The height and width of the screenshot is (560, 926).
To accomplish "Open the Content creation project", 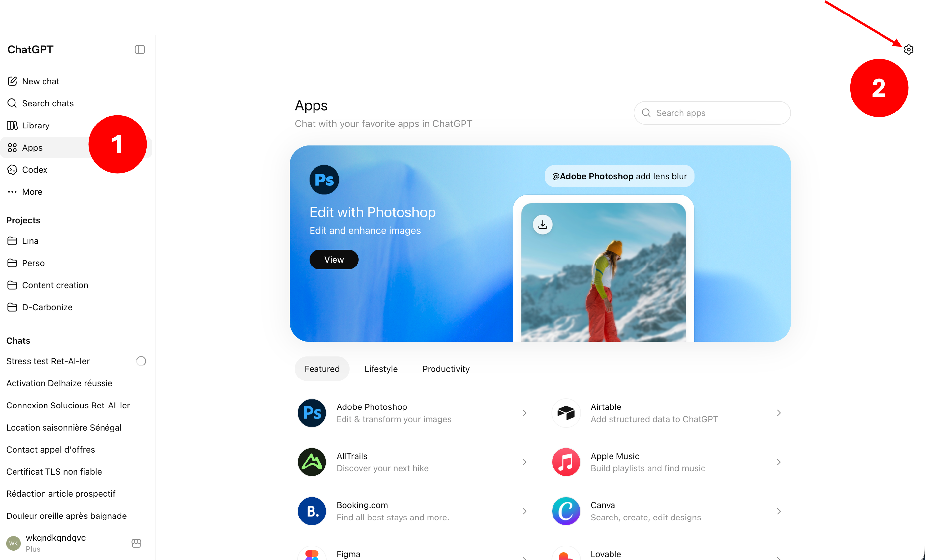I will [x=76, y=285].
